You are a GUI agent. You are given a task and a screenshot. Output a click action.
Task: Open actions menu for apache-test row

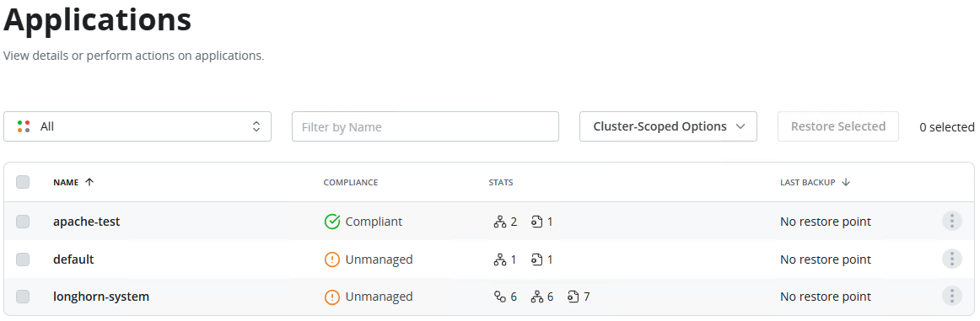[x=951, y=221]
